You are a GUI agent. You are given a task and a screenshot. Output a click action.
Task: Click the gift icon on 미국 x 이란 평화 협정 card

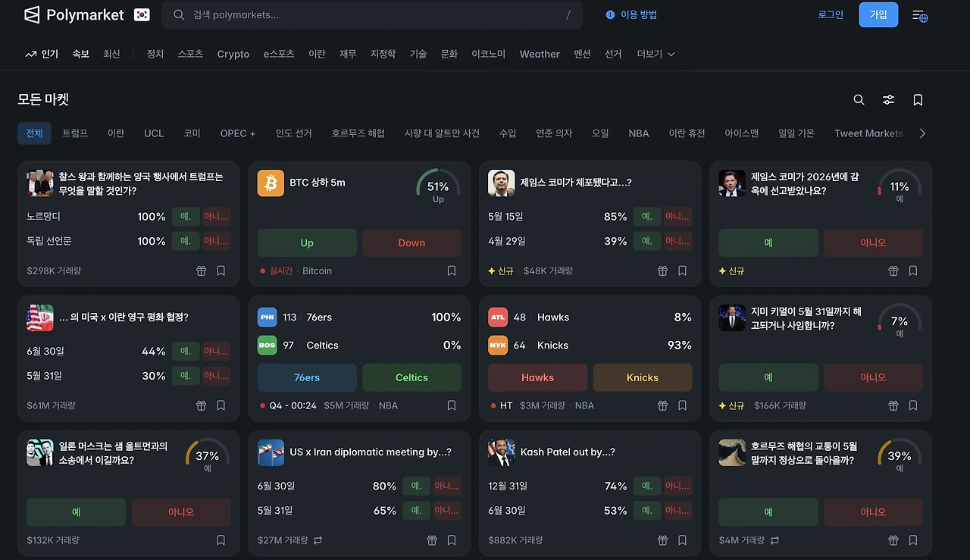[x=201, y=405]
